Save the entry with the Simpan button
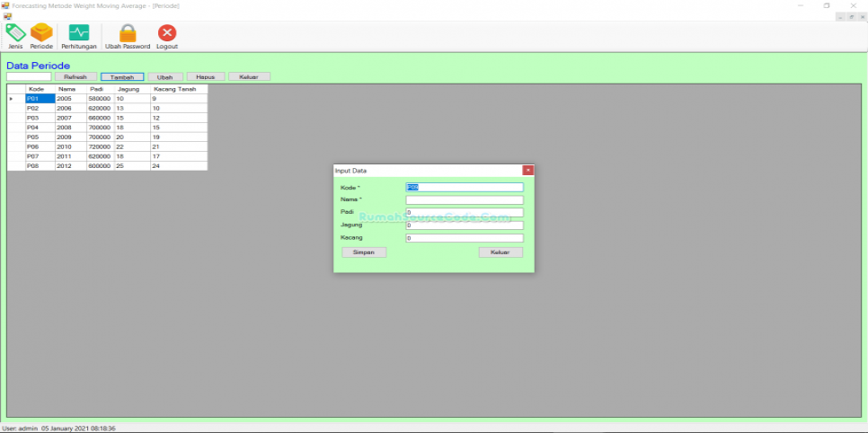 [364, 252]
